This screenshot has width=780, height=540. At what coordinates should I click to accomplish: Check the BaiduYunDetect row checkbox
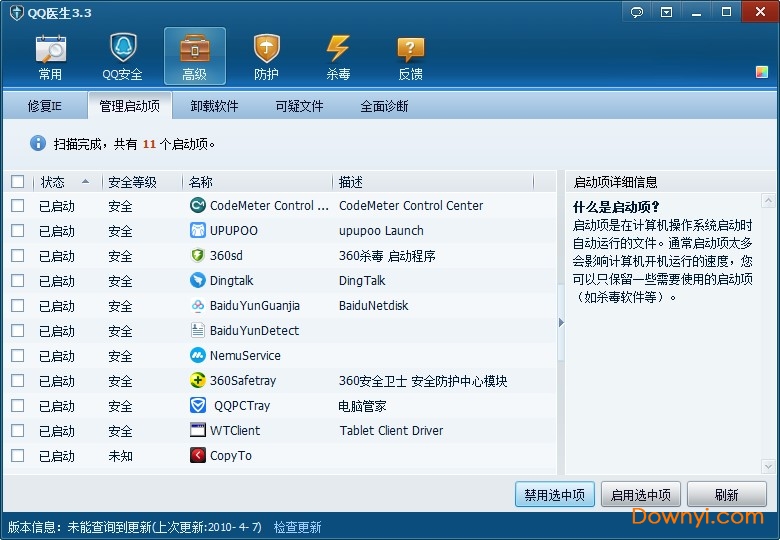tap(17, 330)
